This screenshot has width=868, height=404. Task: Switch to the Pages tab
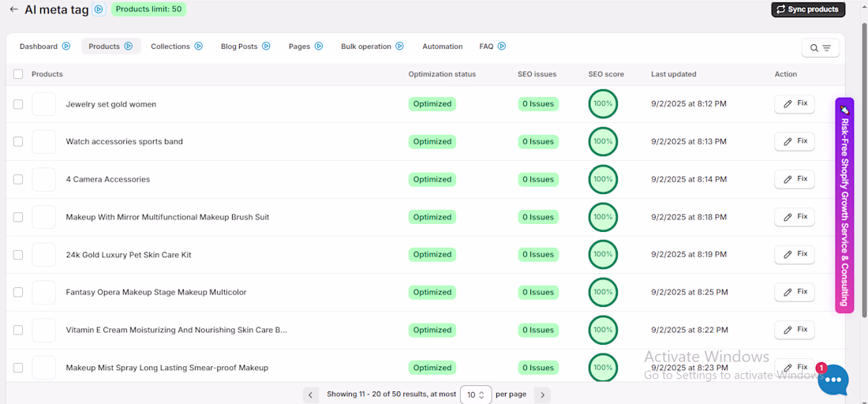click(x=300, y=47)
